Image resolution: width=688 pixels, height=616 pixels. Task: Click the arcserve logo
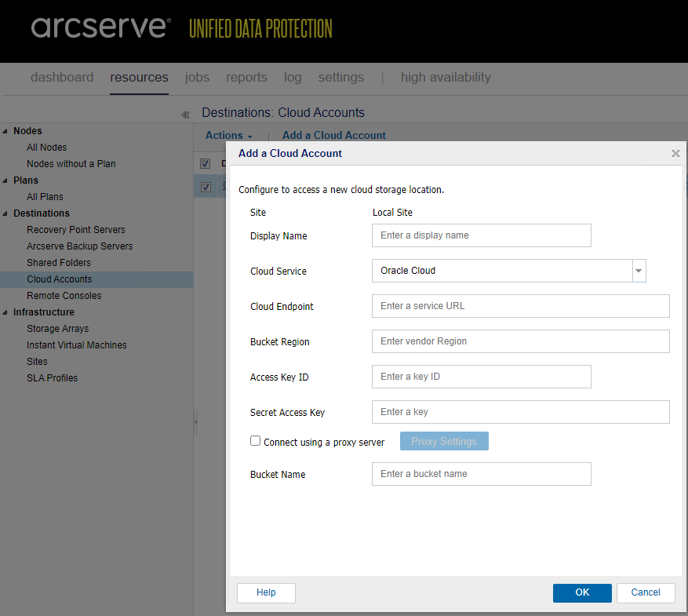click(x=100, y=27)
